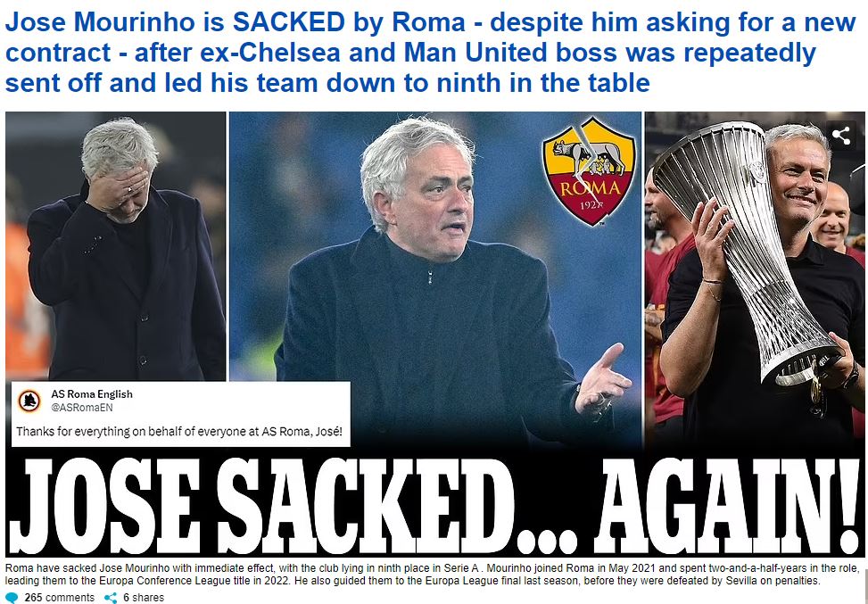This screenshot has height=604, width=868.
Task: Click the article summary paragraph about Roma
Action: click(432, 575)
